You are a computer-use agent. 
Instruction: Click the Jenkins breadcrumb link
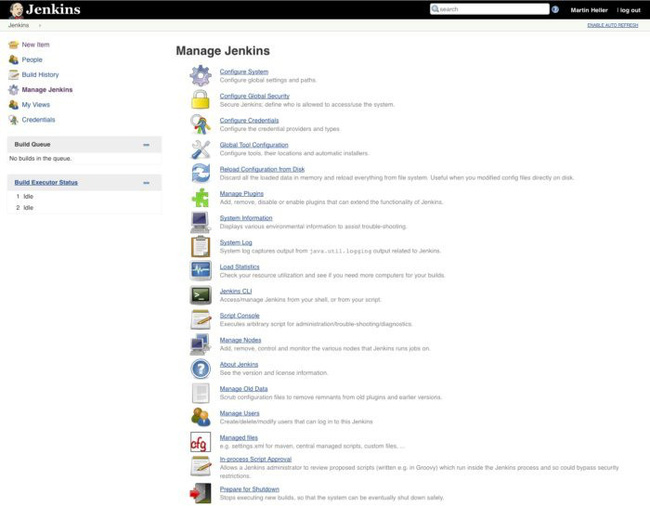tap(19, 25)
